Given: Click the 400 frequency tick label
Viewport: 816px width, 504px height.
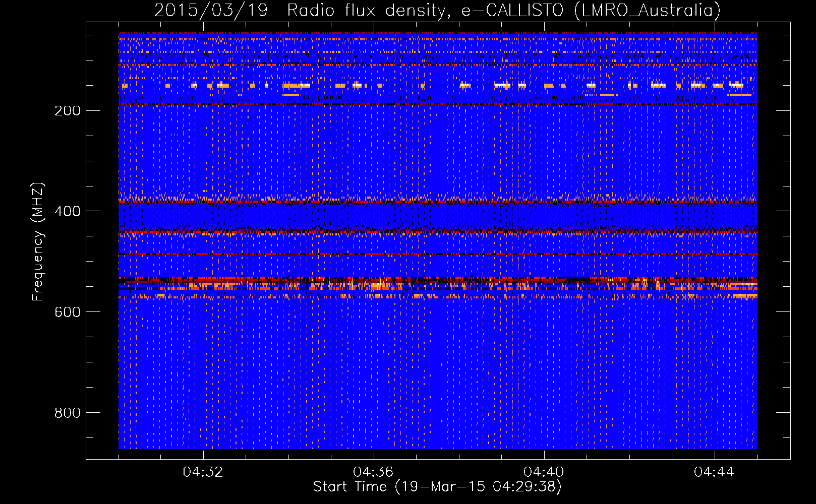Looking at the screenshot, I should pyautogui.click(x=68, y=211).
